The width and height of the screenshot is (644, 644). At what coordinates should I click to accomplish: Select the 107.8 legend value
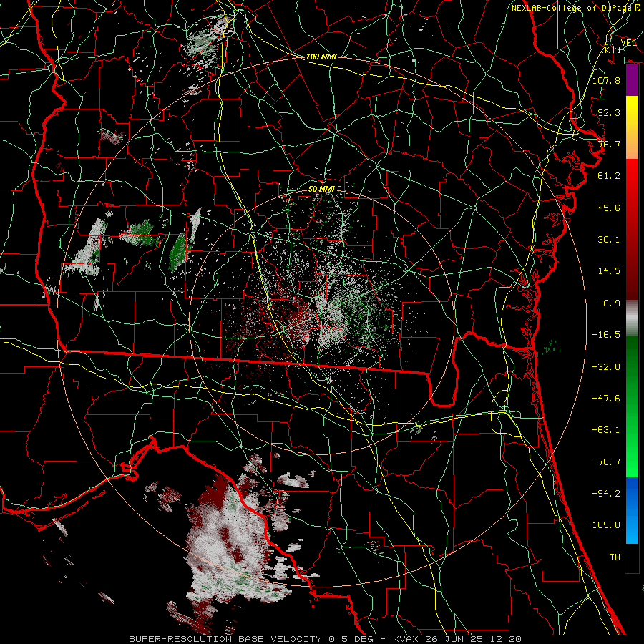606,80
